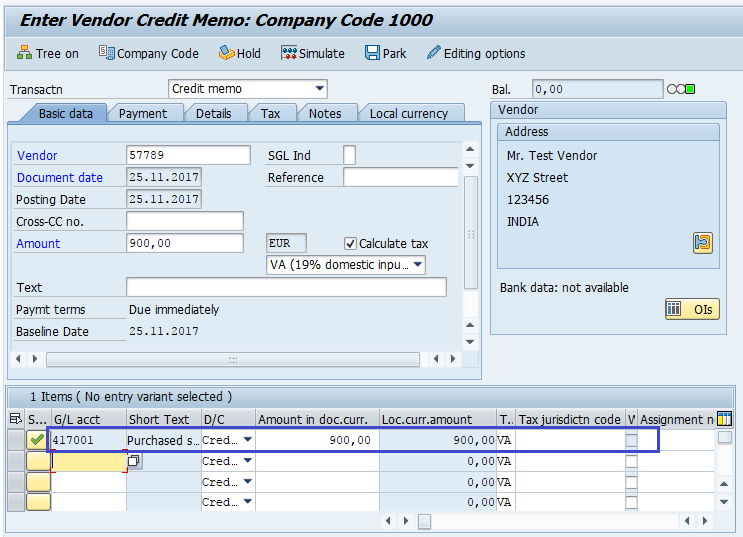The height and width of the screenshot is (537, 743).
Task: Click the Tax jurisdictn code column header
Action: click(x=570, y=419)
